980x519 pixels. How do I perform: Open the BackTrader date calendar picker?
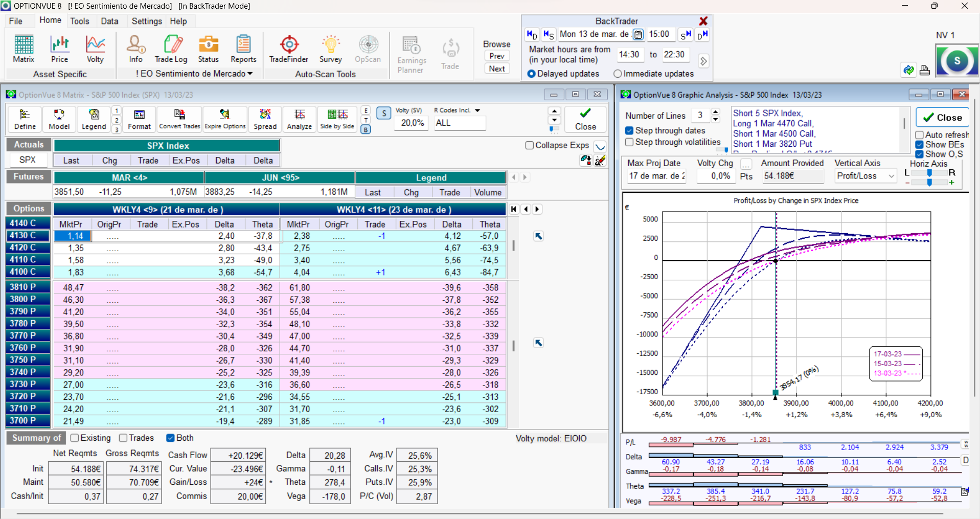tap(638, 35)
